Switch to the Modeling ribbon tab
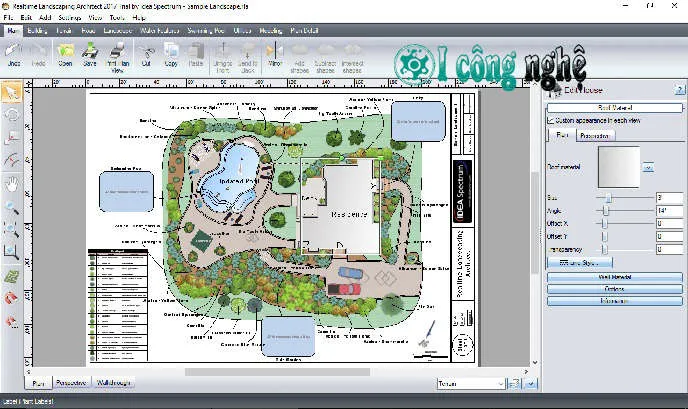 coord(270,31)
